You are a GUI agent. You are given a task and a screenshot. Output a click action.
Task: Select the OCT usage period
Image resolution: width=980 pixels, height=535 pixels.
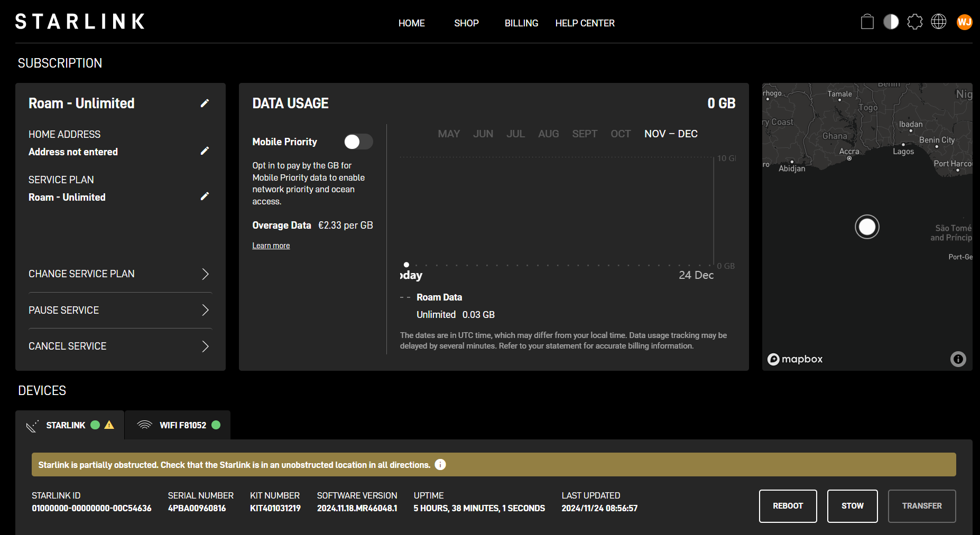click(621, 134)
